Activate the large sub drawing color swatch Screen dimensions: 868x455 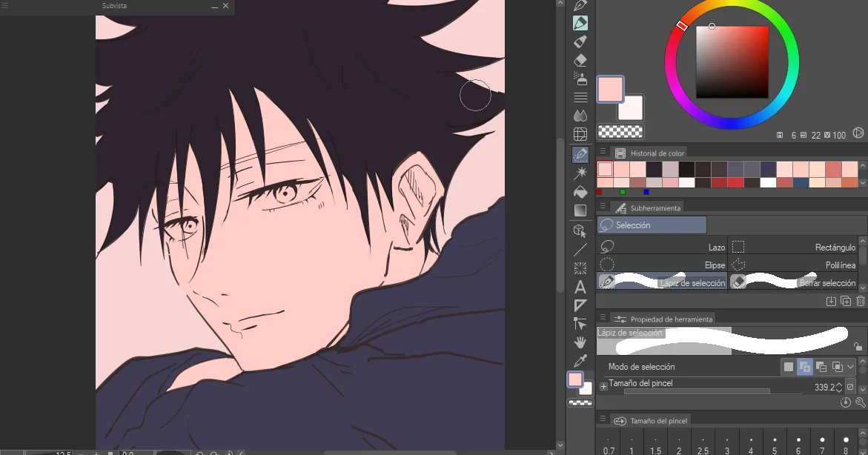[x=631, y=108]
